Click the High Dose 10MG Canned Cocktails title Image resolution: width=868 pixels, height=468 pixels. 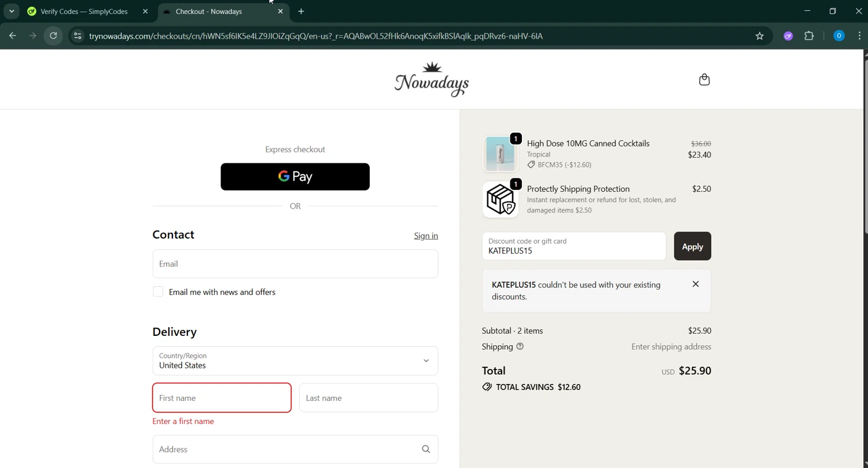(x=588, y=143)
